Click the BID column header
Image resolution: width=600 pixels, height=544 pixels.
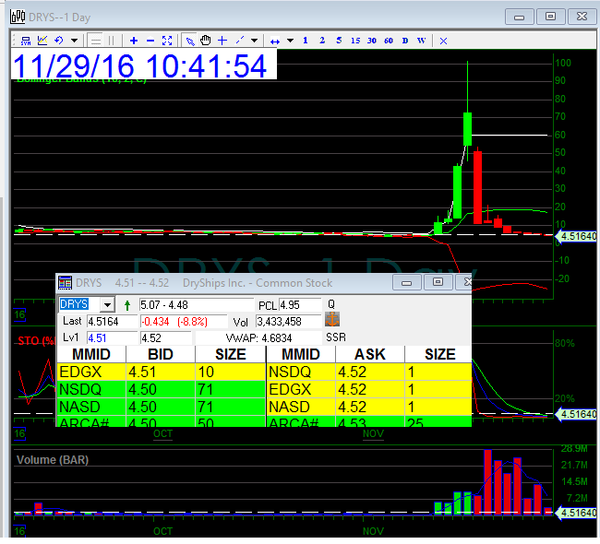point(159,354)
